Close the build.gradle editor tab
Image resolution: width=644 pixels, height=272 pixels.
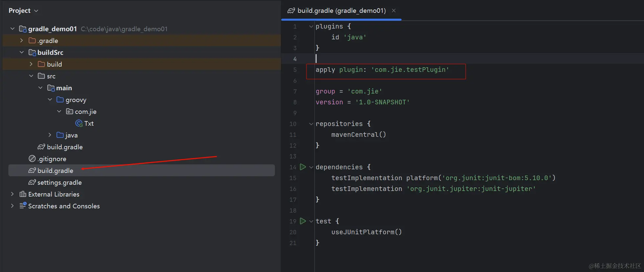[394, 11]
